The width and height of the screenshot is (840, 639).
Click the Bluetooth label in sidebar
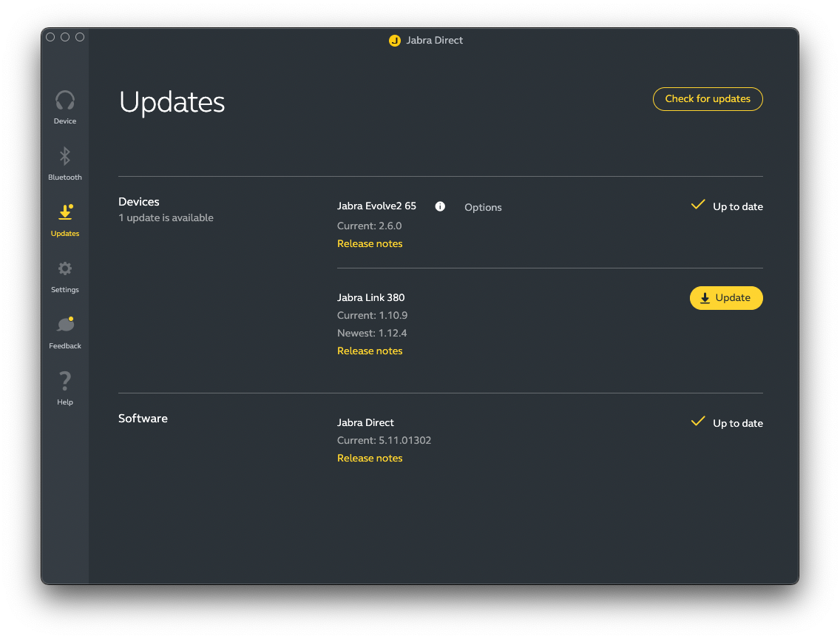coord(65,177)
